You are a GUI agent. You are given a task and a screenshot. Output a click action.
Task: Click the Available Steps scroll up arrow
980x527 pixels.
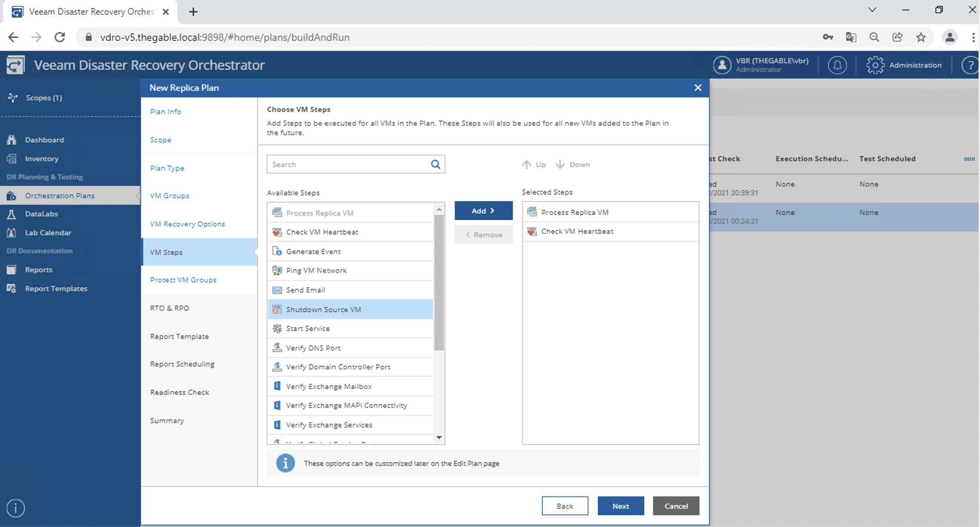pyautogui.click(x=439, y=209)
